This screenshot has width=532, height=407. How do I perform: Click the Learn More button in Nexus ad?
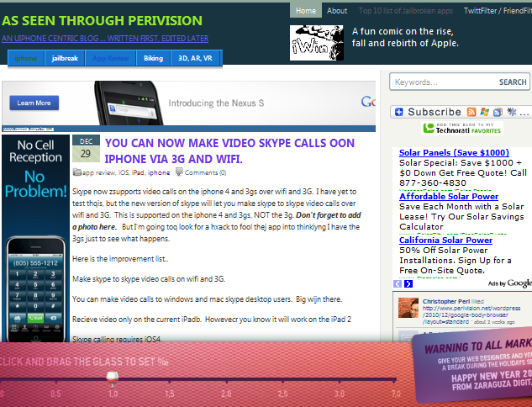(x=34, y=103)
